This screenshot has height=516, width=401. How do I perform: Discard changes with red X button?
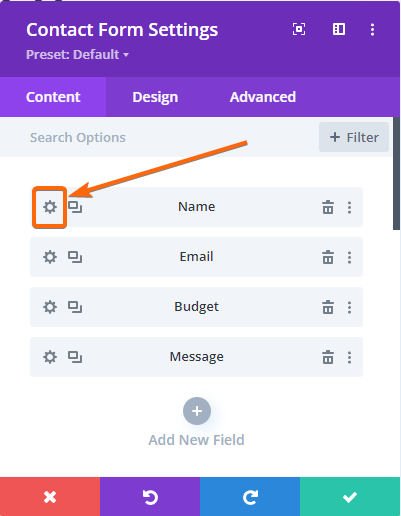click(50, 497)
